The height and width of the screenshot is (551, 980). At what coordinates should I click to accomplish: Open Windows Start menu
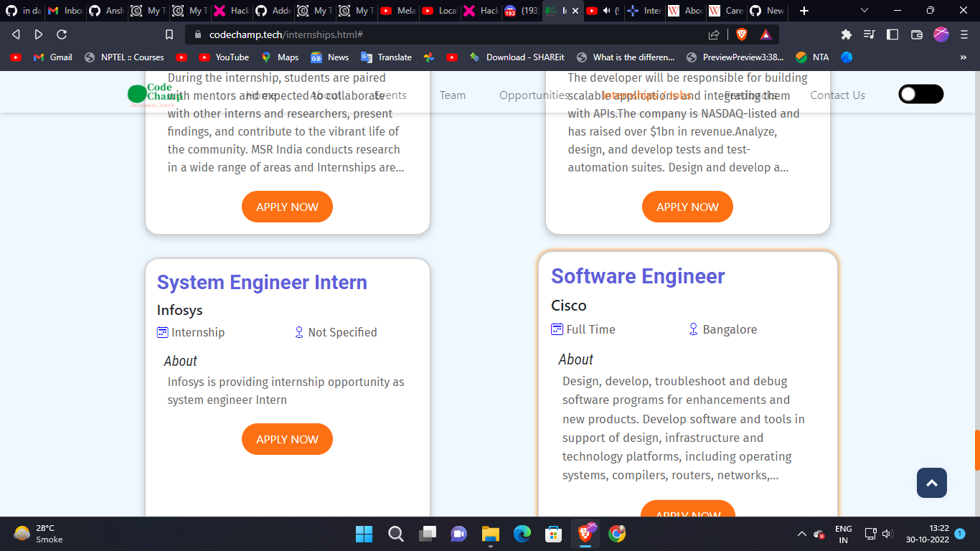click(x=364, y=534)
